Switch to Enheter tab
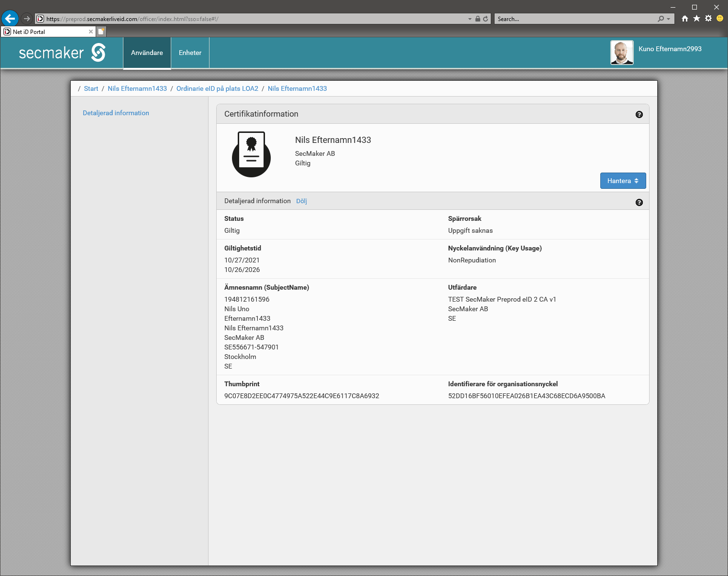The width and height of the screenshot is (728, 576). 190,53
